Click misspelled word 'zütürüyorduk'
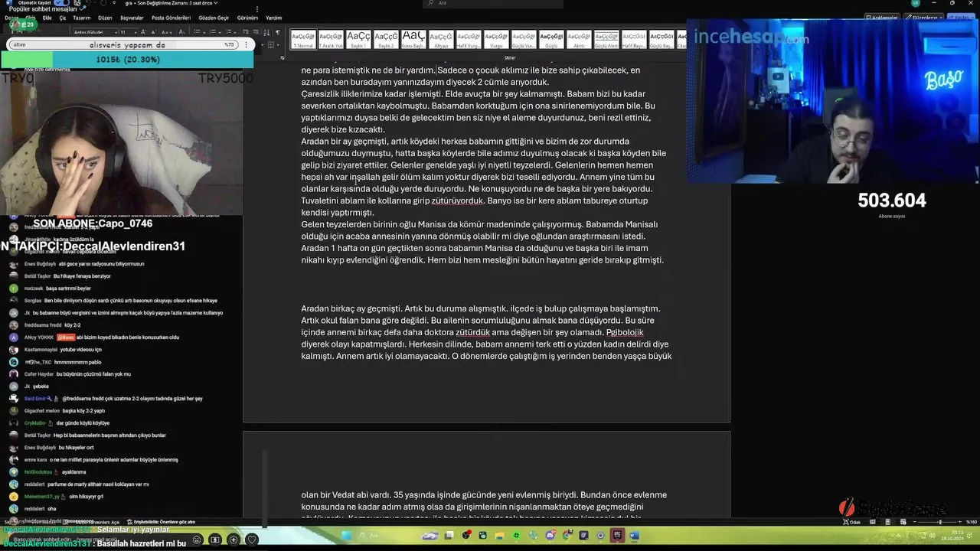This screenshot has height=551, width=980. [458, 201]
